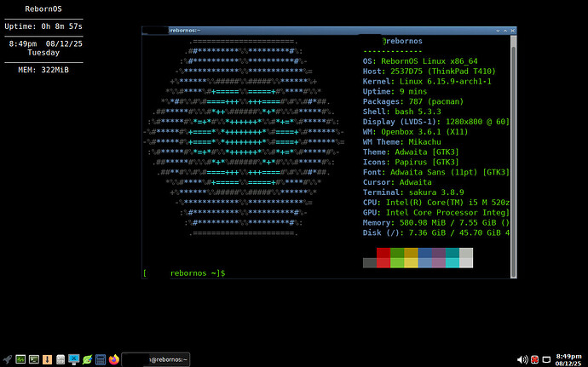Screen dimensions: 588x367
Task: Click the orange download arrow panel icon
Action: (x=47, y=359)
